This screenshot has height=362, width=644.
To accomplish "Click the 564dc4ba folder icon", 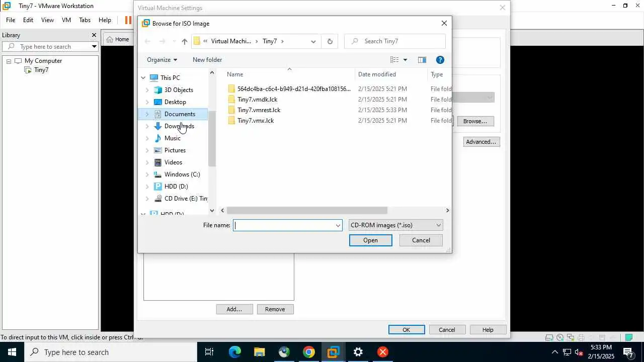I will (231, 89).
